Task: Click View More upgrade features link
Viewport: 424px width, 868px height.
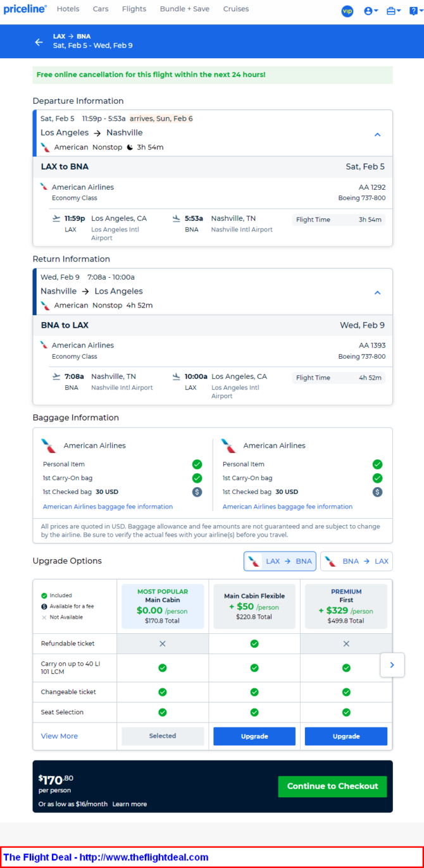Action: click(59, 736)
